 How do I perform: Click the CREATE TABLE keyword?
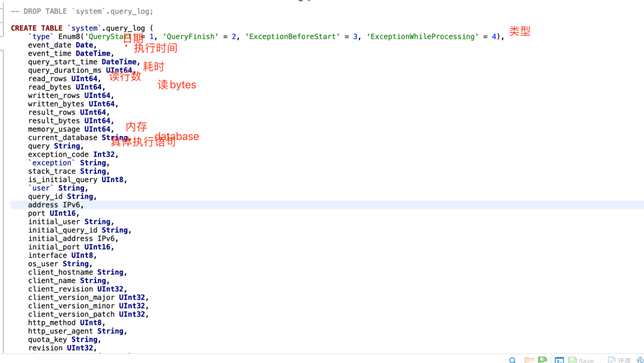[36, 28]
